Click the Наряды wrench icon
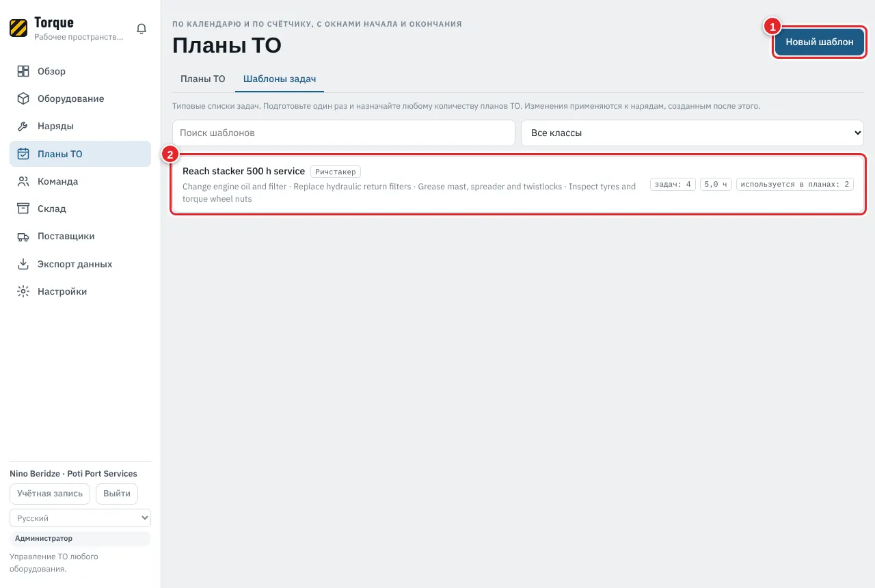 tap(23, 126)
